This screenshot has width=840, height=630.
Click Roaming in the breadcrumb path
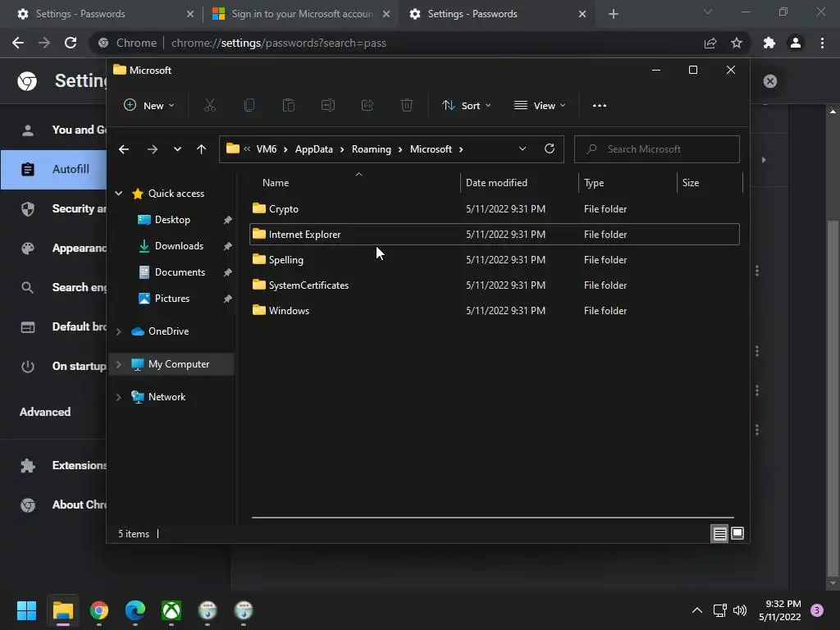click(x=372, y=149)
